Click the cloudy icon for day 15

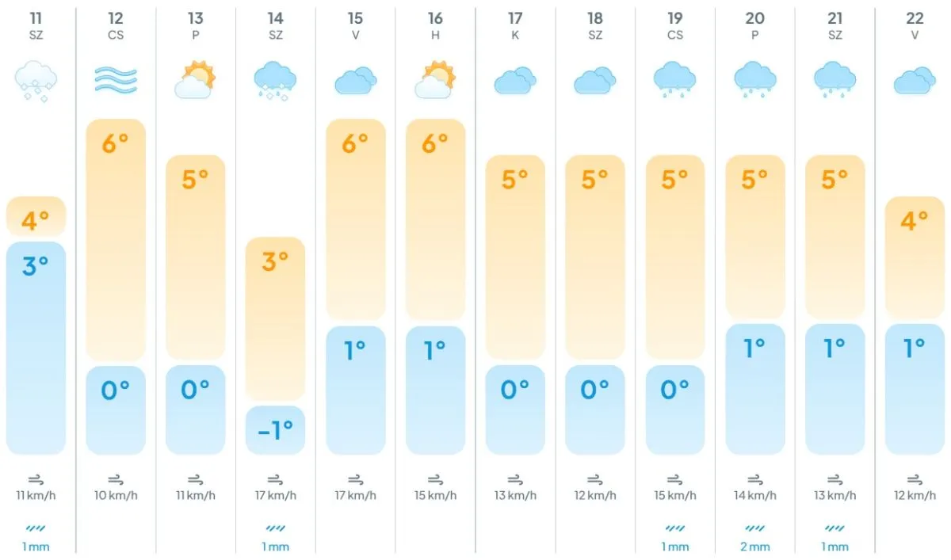[x=355, y=80]
